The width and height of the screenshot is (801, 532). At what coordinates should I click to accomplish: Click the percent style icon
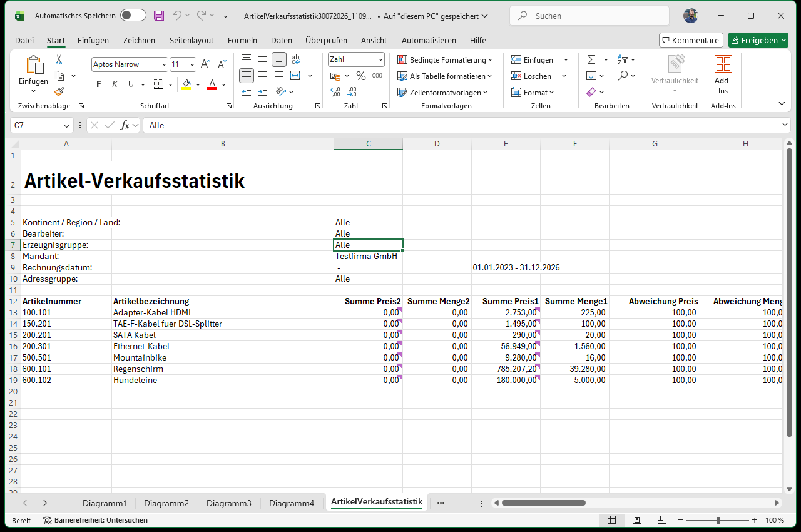pyautogui.click(x=360, y=76)
